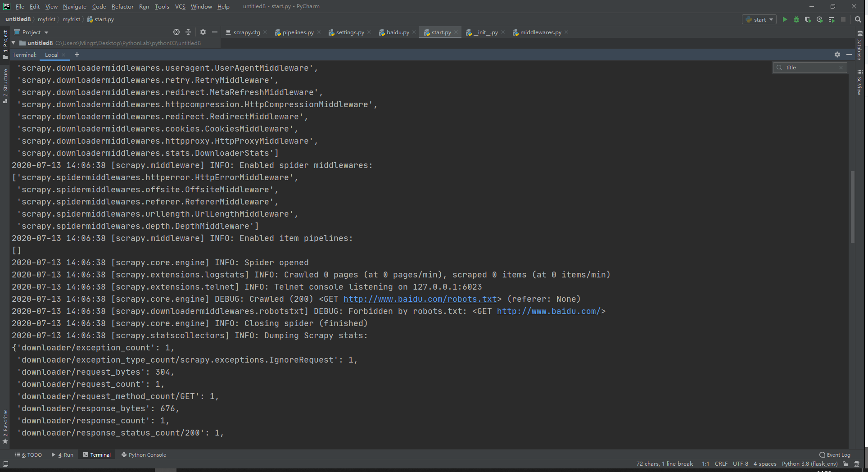Click the start.py breadcrumb

(100, 19)
